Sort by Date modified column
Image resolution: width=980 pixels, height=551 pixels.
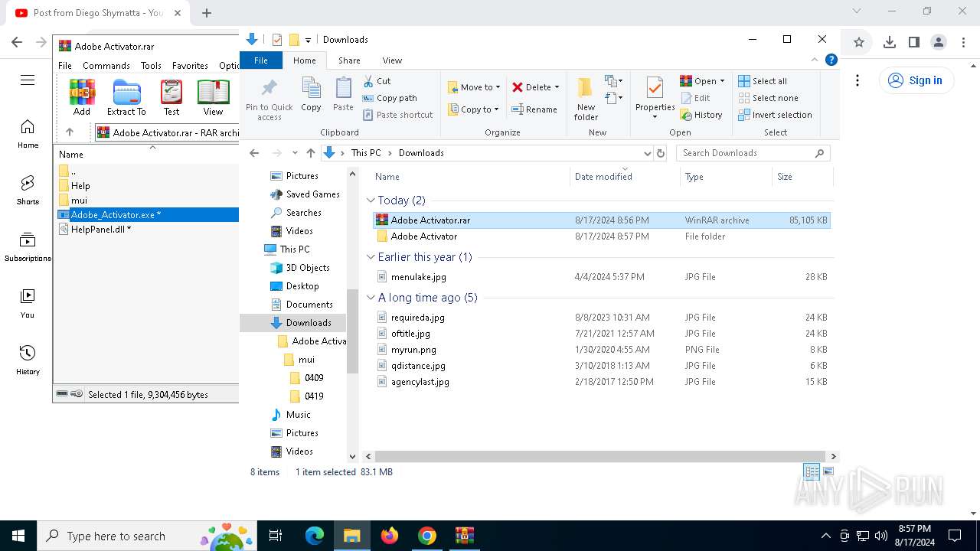[624, 177]
